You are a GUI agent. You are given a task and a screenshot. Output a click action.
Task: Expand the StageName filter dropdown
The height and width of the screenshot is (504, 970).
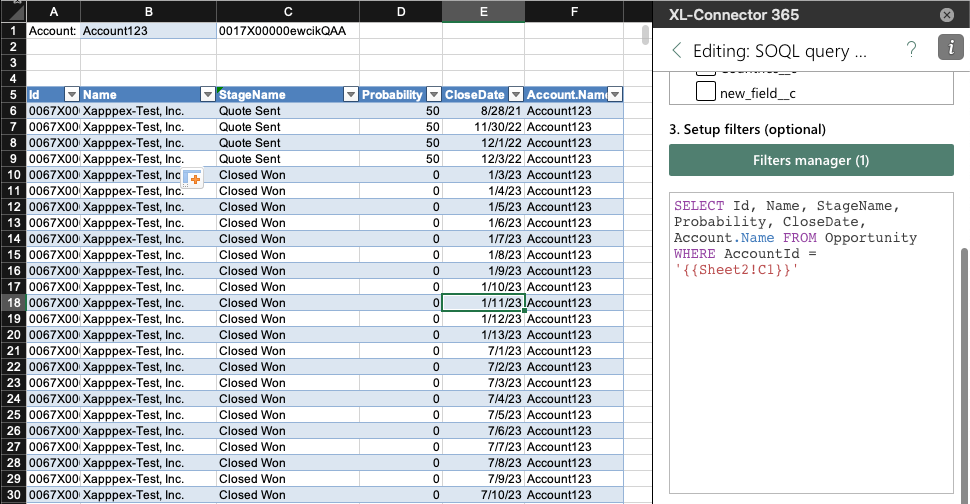(350, 95)
